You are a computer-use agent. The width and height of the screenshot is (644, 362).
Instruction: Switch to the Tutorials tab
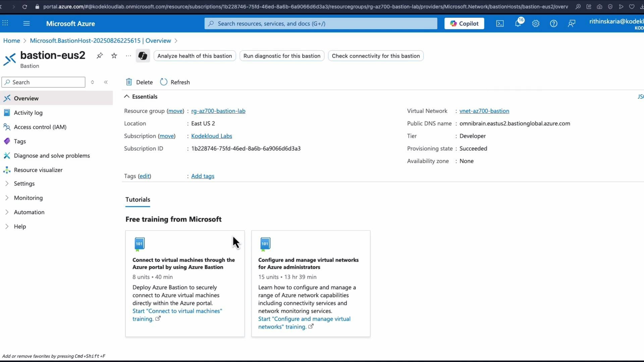(138, 199)
